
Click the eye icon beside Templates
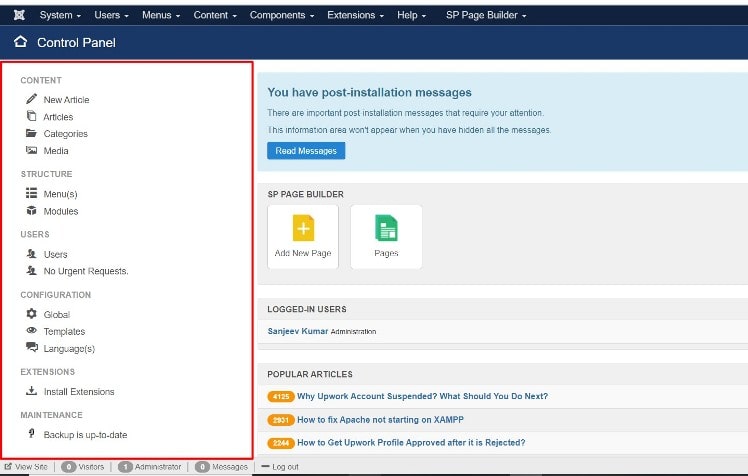[31, 331]
